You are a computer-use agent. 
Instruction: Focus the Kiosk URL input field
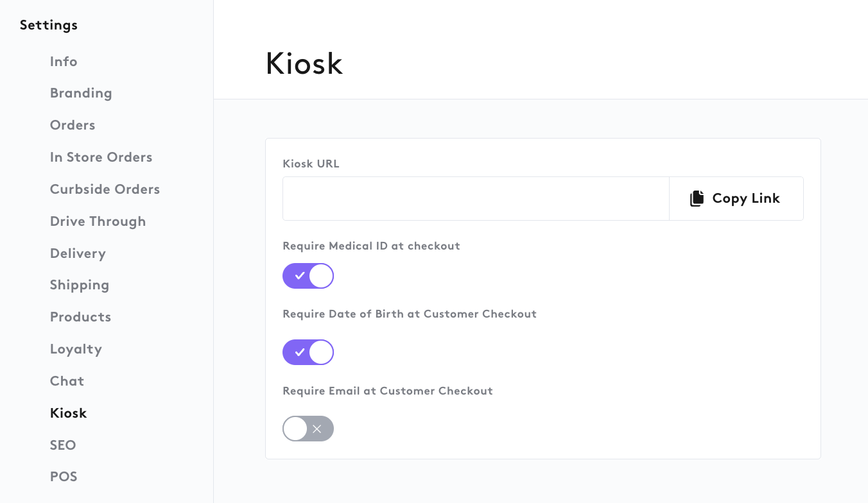(x=476, y=199)
